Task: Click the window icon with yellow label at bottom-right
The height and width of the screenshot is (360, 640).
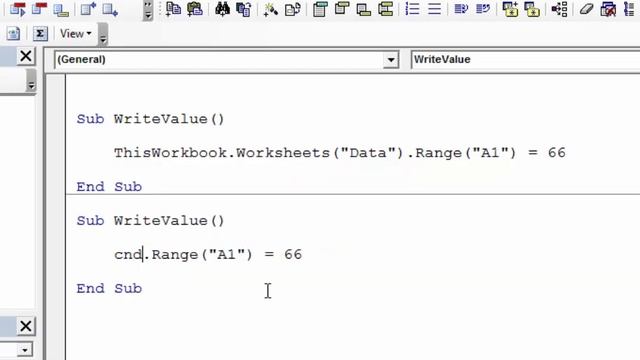Action: coord(363,9)
